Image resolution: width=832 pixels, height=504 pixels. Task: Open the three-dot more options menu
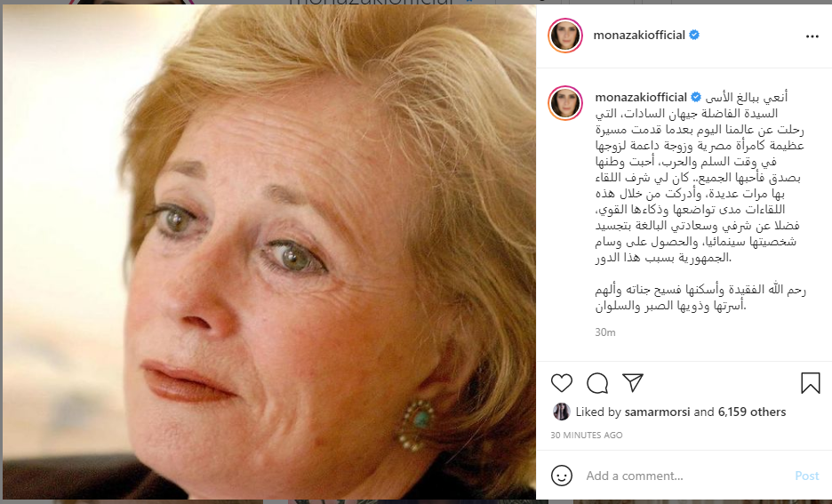pyautogui.click(x=812, y=36)
